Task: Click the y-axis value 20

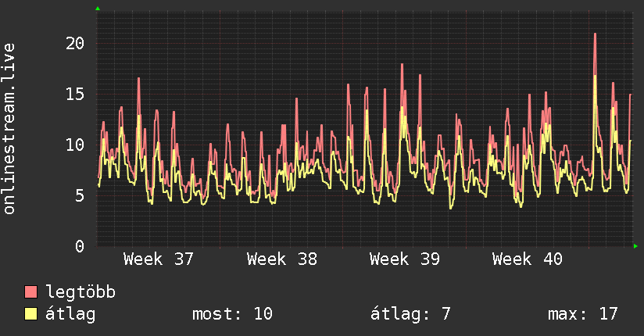Action: point(75,43)
